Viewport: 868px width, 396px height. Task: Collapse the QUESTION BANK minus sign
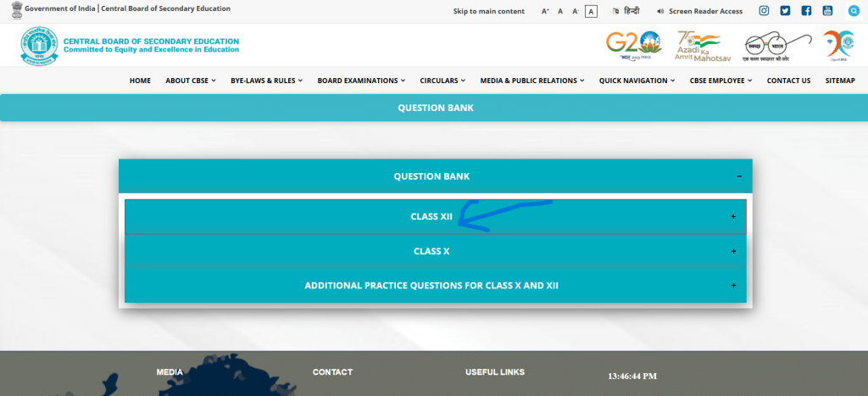(739, 176)
